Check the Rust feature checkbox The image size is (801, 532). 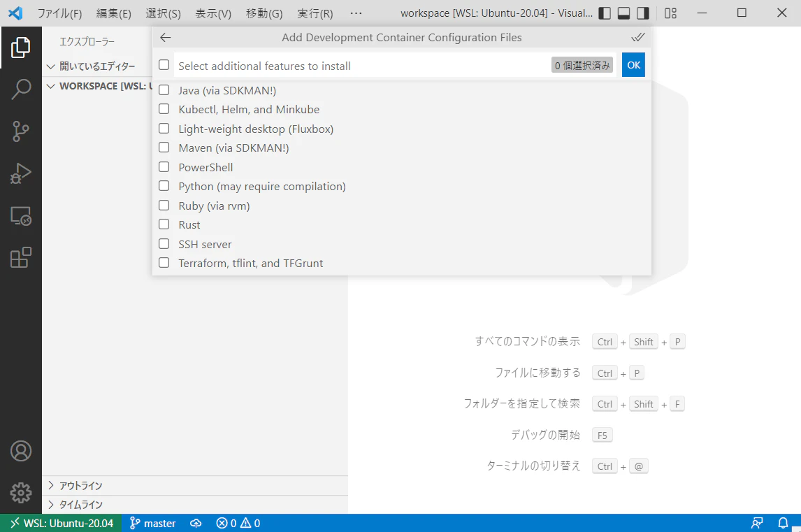[x=164, y=224]
